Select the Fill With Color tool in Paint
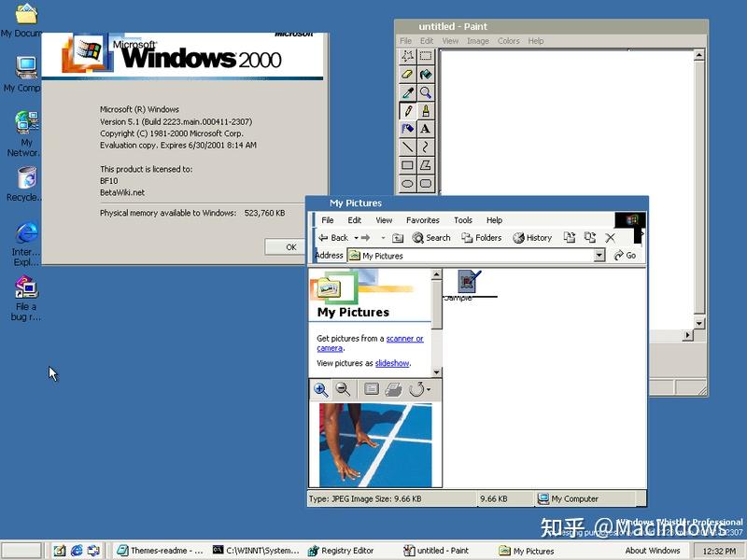This screenshot has height=560, width=747. pyautogui.click(x=427, y=76)
